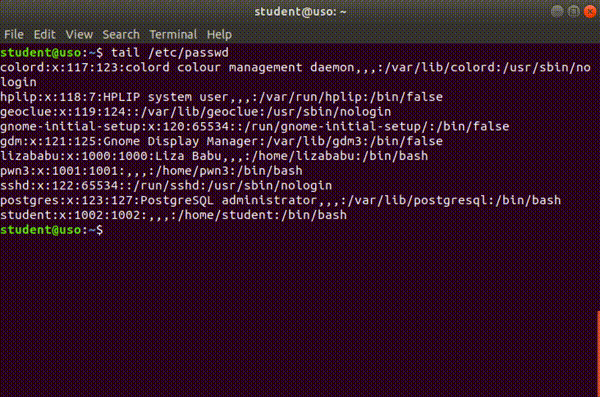
Task: Click the terminal scrollbar on the right edge
Action: tap(598, 352)
